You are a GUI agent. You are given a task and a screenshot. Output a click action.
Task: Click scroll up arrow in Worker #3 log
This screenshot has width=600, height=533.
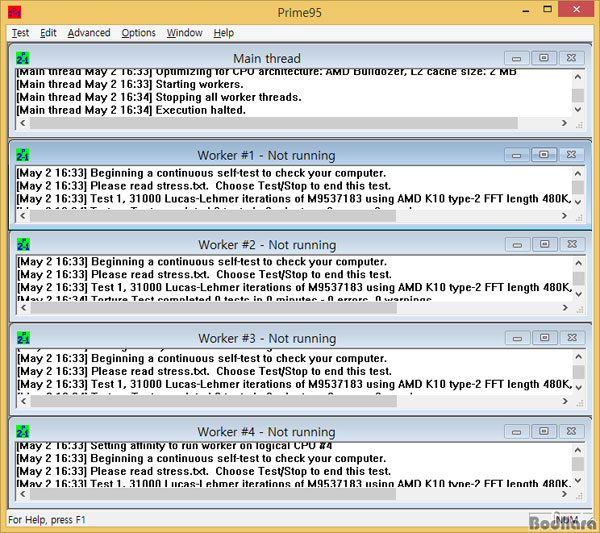[x=579, y=357]
